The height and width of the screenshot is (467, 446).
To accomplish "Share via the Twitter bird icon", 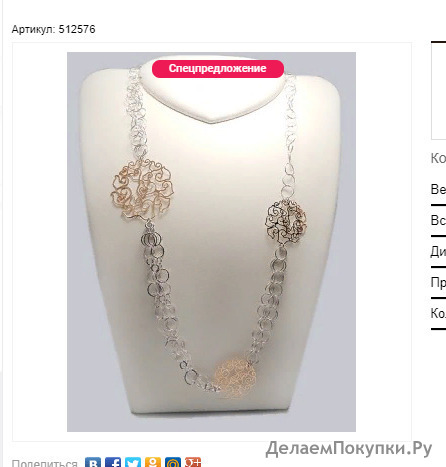I will click(133, 463).
